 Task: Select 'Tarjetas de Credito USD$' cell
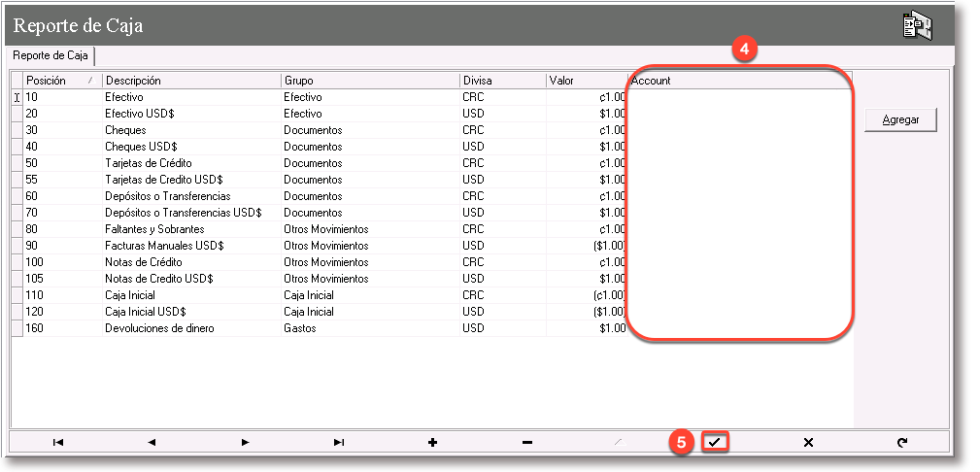pos(192,180)
